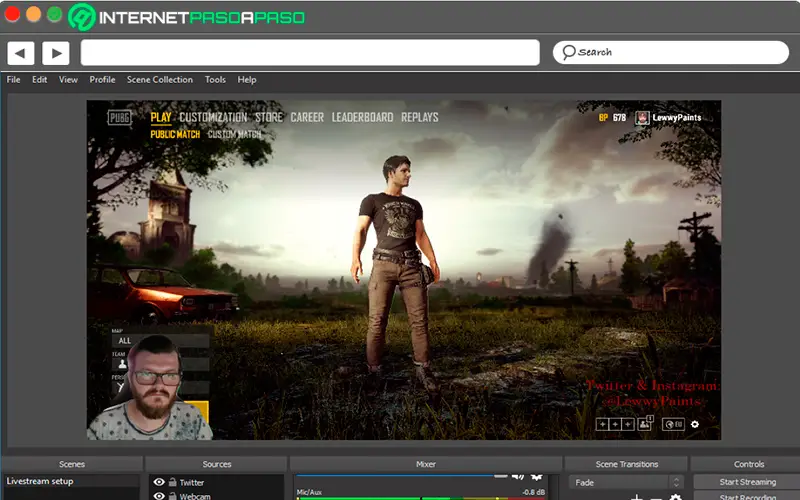This screenshot has height=500, width=800.
Task: Open the PUBG friends list icon
Action: click(645, 423)
